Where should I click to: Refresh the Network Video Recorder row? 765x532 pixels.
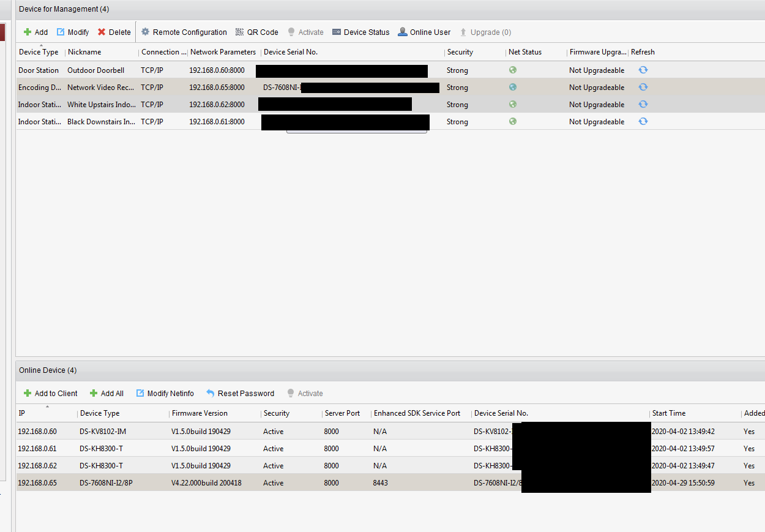pos(643,88)
